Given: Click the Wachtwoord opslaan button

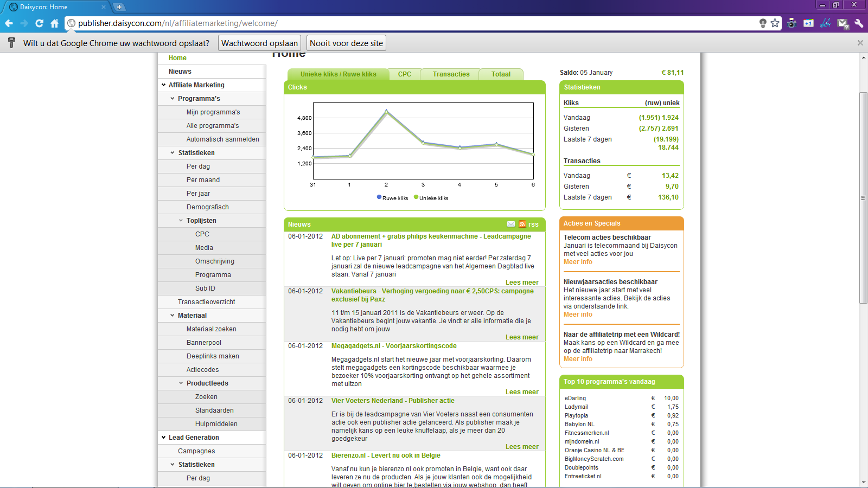Looking at the screenshot, I should coord(259,43).
